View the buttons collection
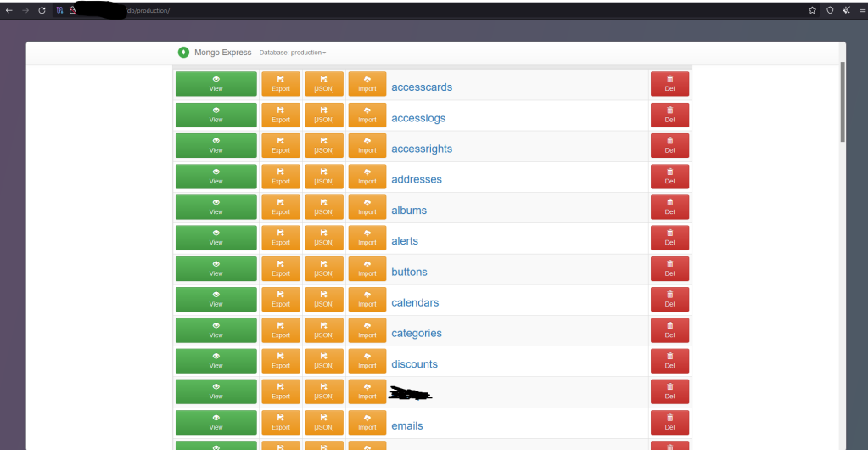The height and width of the screenshot is (450, 868). pyautogui.click(x=216, y=269)
